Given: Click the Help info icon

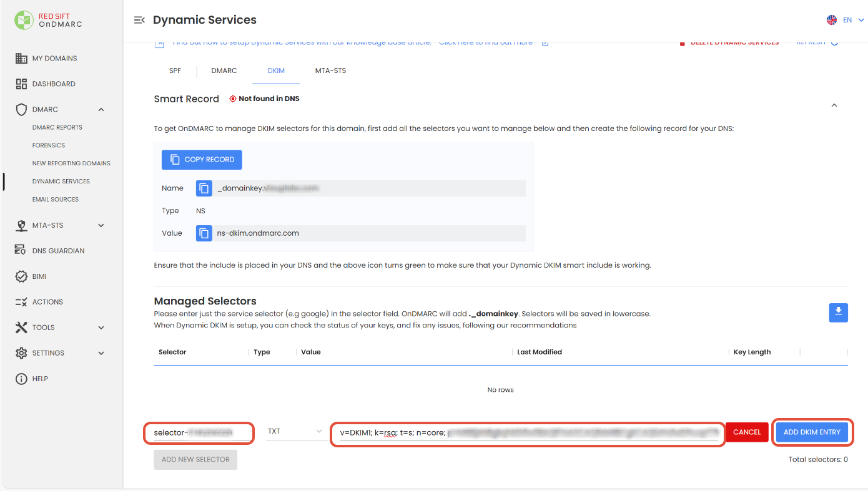Looking at the screenshot, I should 21,379.
